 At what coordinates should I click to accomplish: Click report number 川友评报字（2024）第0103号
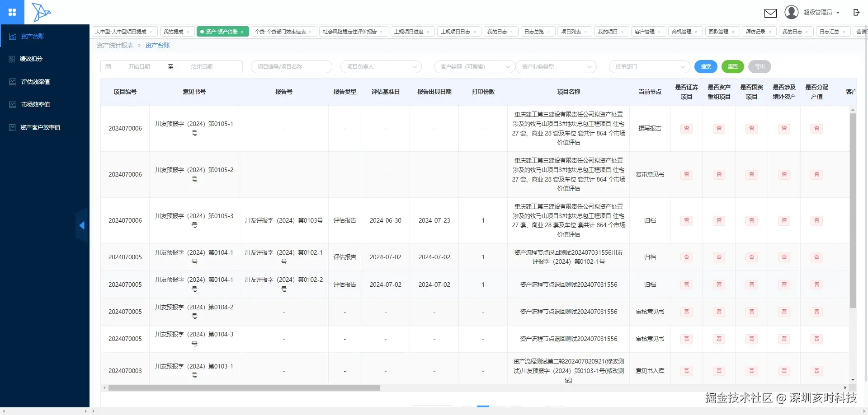pos(283,220)
